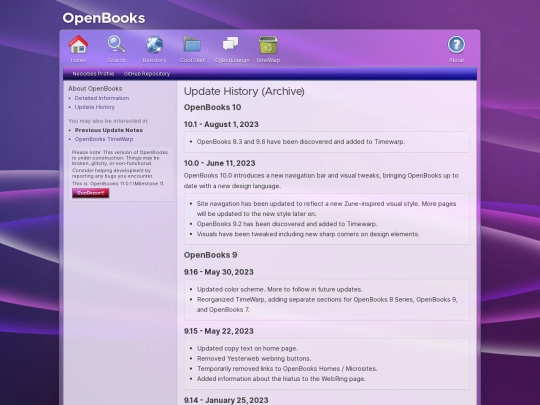This screenshot has height=405, width=540.
Task: Click the 10.1 - August 1, 2023 heading
Action: click(221, 124)
